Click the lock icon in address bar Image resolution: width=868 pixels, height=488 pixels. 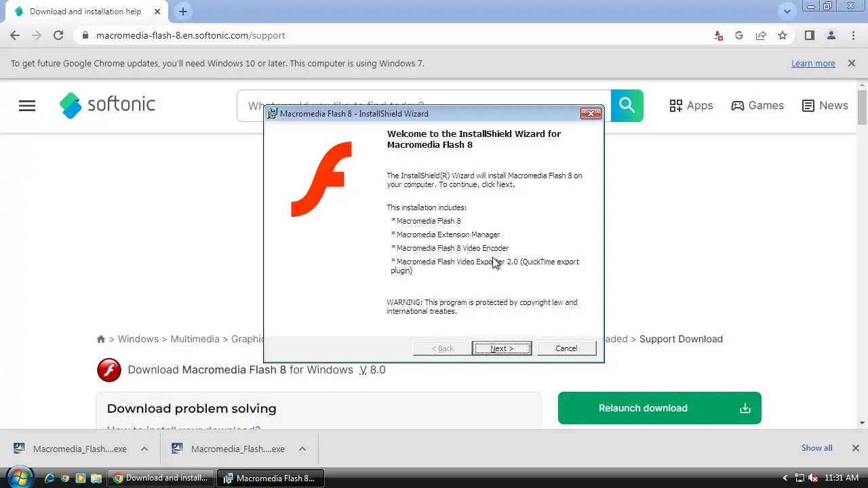pos(85,35)
